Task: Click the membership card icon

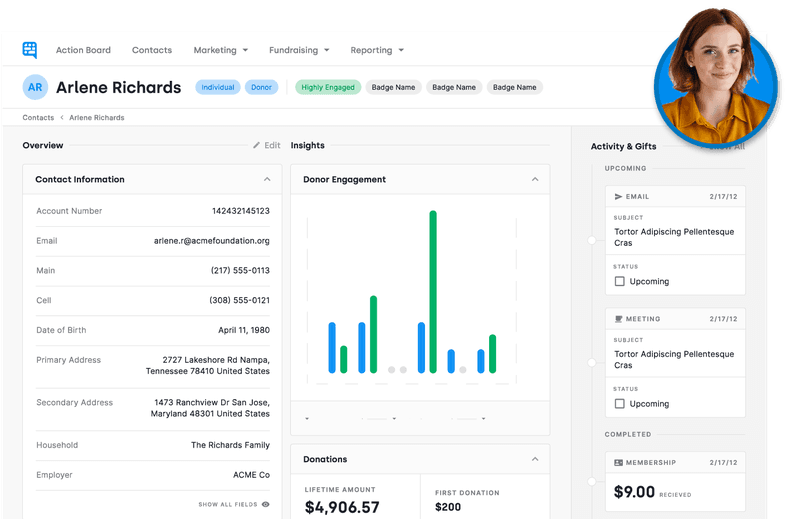Action: click(618, 462)
